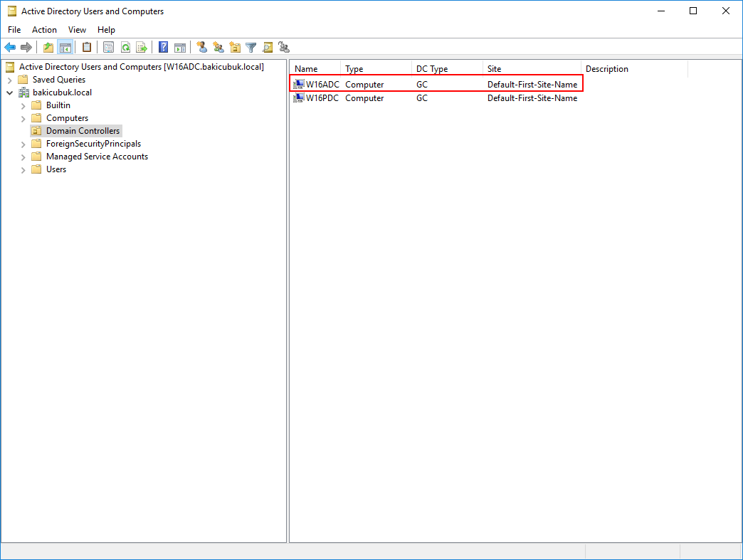
Task: Click Computer type in W16PDC row
Action: (364, 98)
